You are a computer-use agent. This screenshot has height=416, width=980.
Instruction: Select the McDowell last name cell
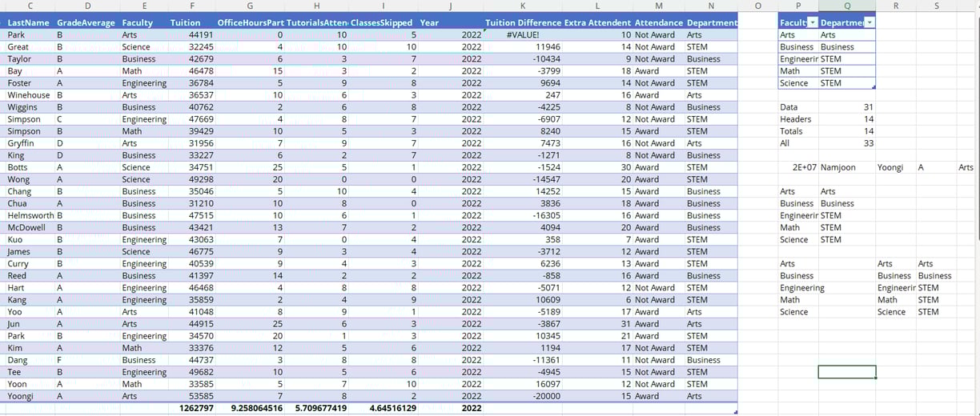(x=30, y=227)
